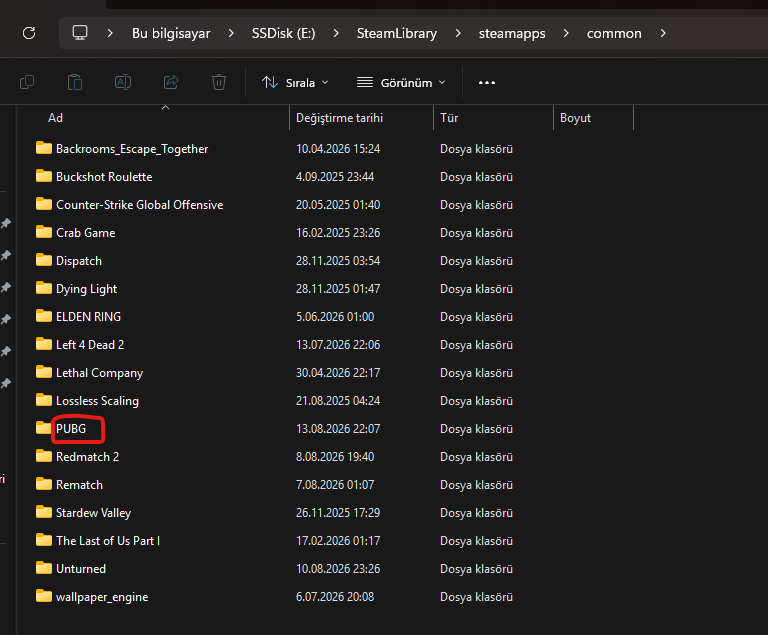Click the Buckshot Roulette folder icon
Viewport: 768px width, 635px height.
pos(44,176)
